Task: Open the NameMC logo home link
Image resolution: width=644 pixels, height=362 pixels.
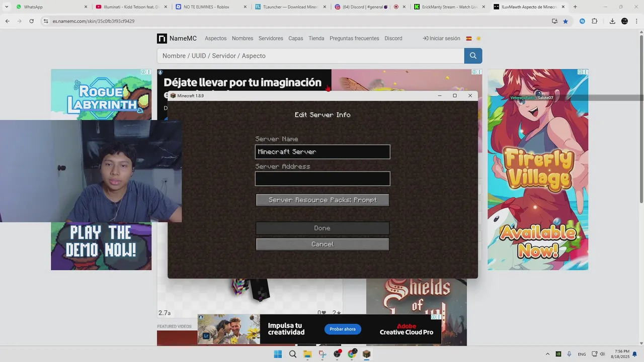Action: pos(177,39)
